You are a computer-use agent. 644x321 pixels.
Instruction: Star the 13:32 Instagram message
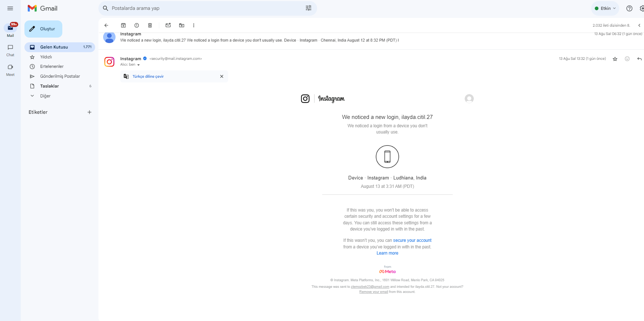click(x=615, y=59)
